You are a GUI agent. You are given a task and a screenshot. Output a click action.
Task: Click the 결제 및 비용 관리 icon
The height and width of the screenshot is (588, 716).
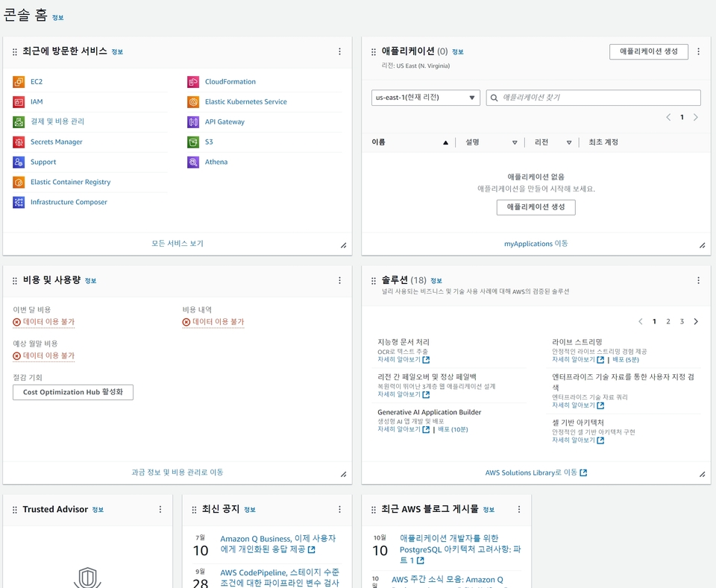19,121
